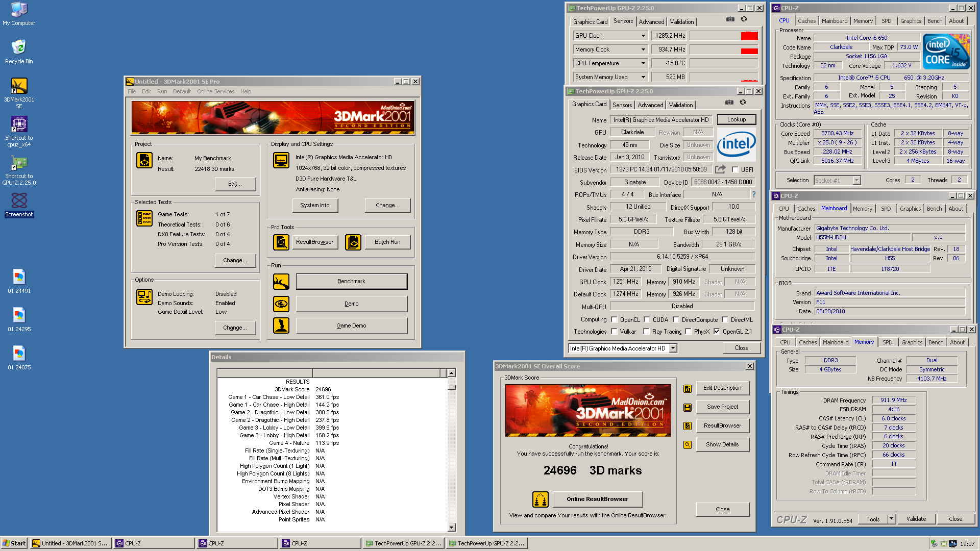Click the Game Demo joystick icon
The height and width of the screenshot is (551, 980).
[281, 325]
